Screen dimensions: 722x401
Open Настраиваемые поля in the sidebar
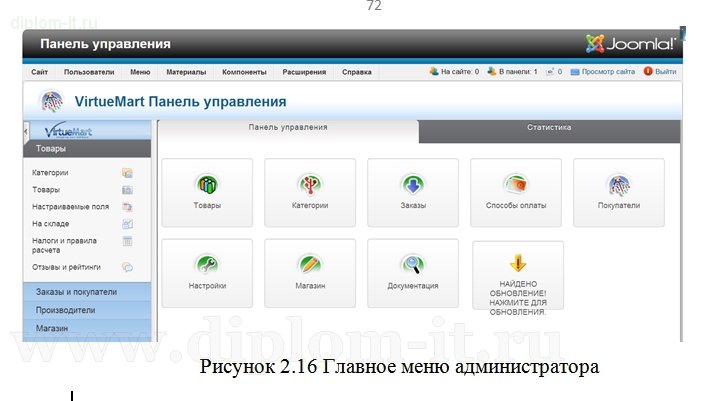pos(70,207)
